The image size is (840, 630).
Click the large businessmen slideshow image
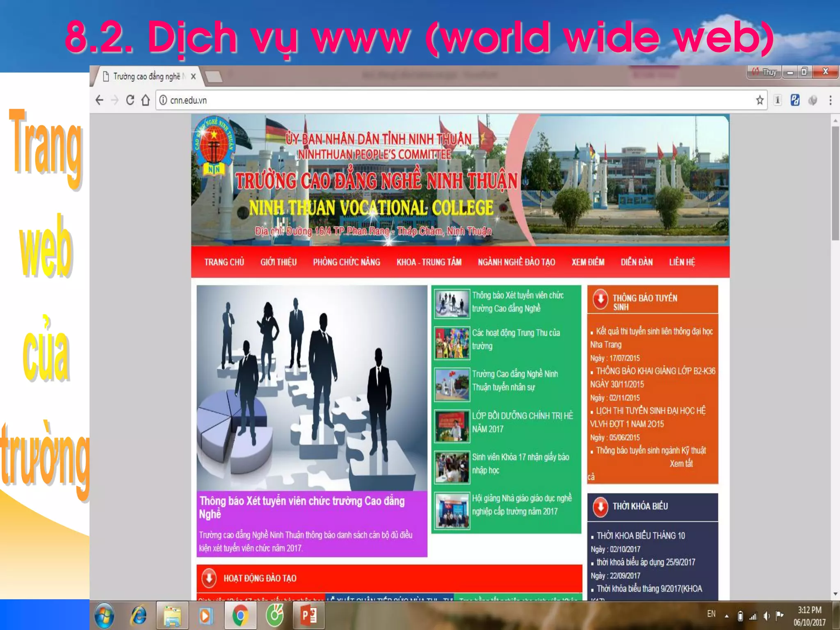point(312,388)
